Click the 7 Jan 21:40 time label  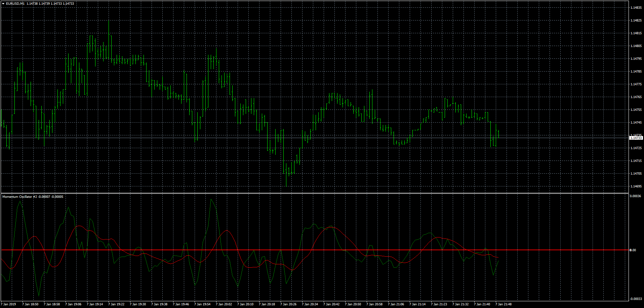482,304
